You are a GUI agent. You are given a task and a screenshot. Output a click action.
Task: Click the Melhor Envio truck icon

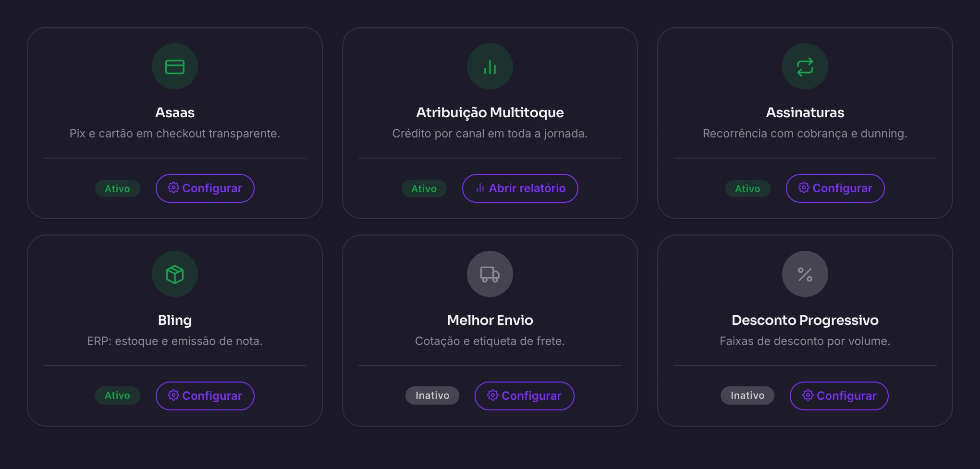490,274
